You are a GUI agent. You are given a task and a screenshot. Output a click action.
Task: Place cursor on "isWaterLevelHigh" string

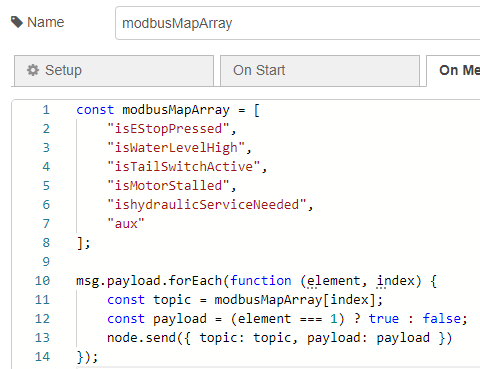[176, 148]
